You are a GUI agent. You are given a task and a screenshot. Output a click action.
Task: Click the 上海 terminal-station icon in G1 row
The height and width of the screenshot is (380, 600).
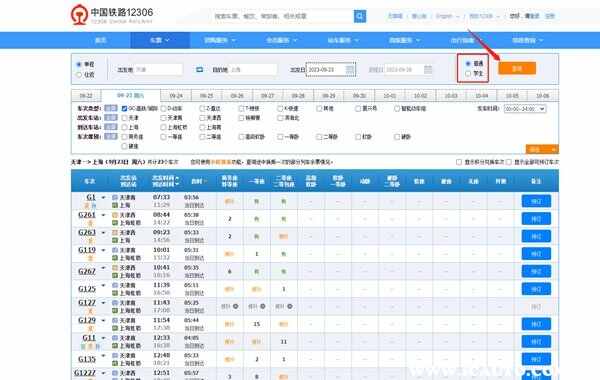115,205
